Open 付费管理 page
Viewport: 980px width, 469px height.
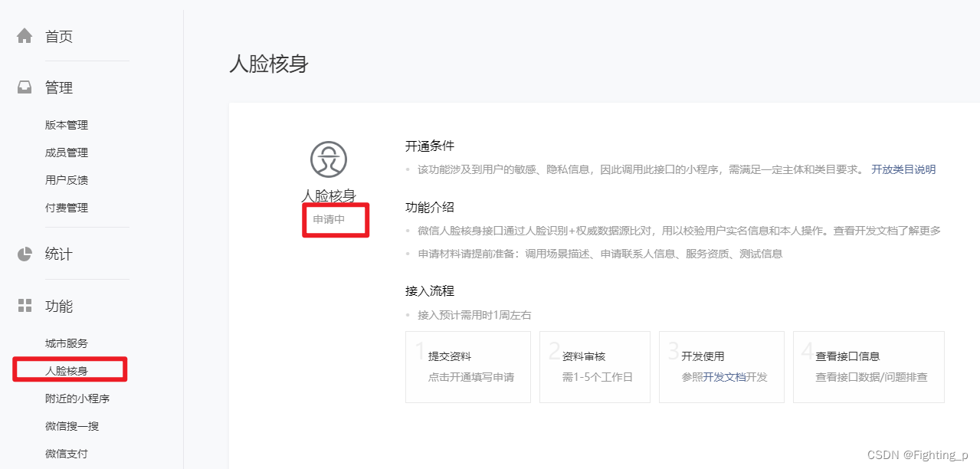66,207
